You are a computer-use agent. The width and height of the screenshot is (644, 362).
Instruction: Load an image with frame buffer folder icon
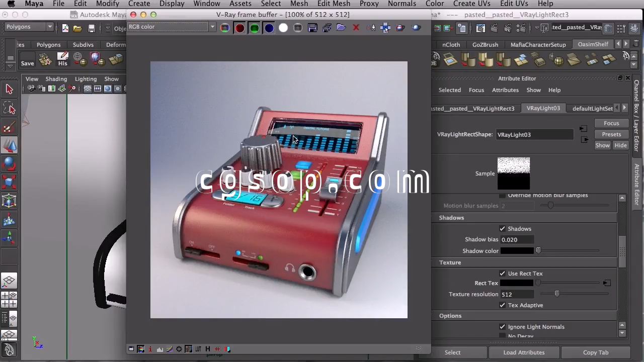(x=341, y=28)
